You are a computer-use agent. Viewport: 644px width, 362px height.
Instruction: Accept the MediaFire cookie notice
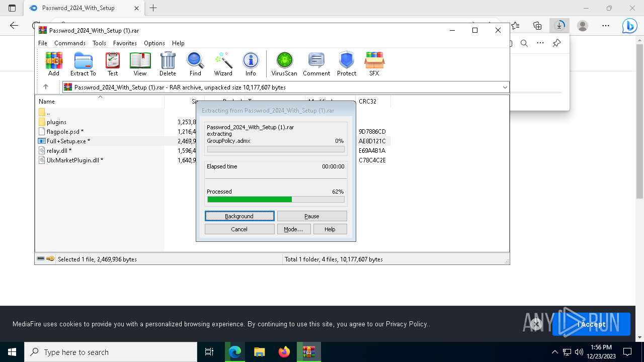(x=591, y=324)
